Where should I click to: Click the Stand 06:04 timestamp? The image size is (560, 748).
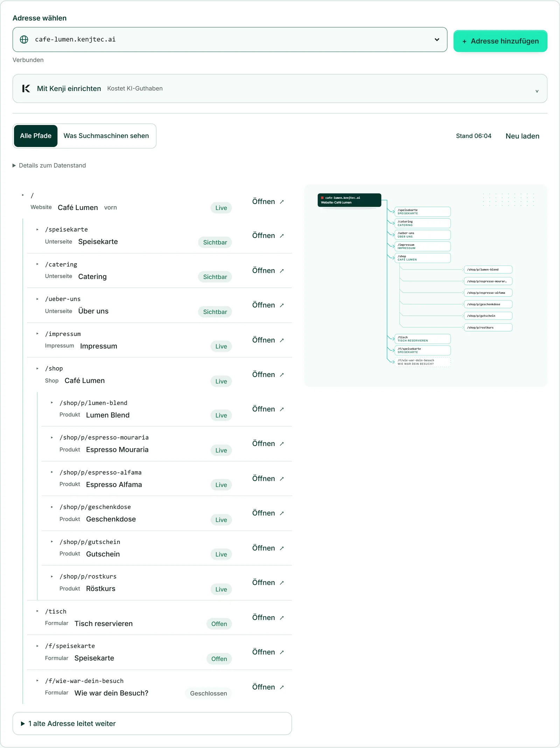pyautogui.click(x=474, y=136)
